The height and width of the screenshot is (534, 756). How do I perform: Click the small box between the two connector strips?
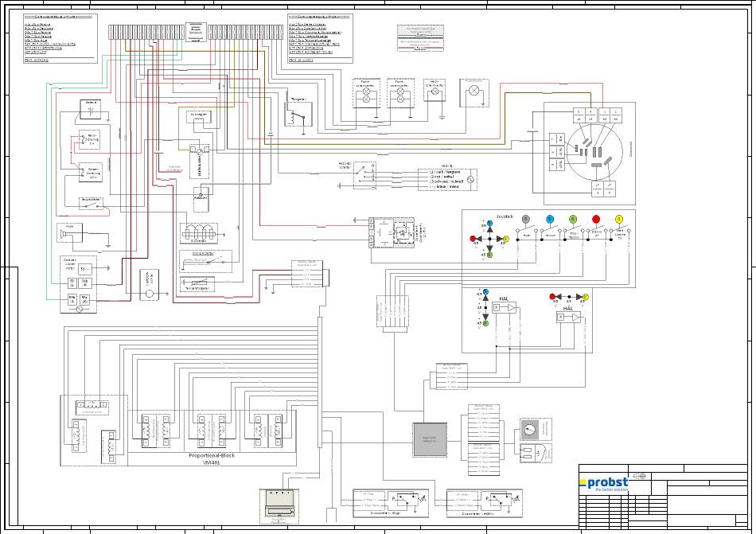click(x=196, y=33)
